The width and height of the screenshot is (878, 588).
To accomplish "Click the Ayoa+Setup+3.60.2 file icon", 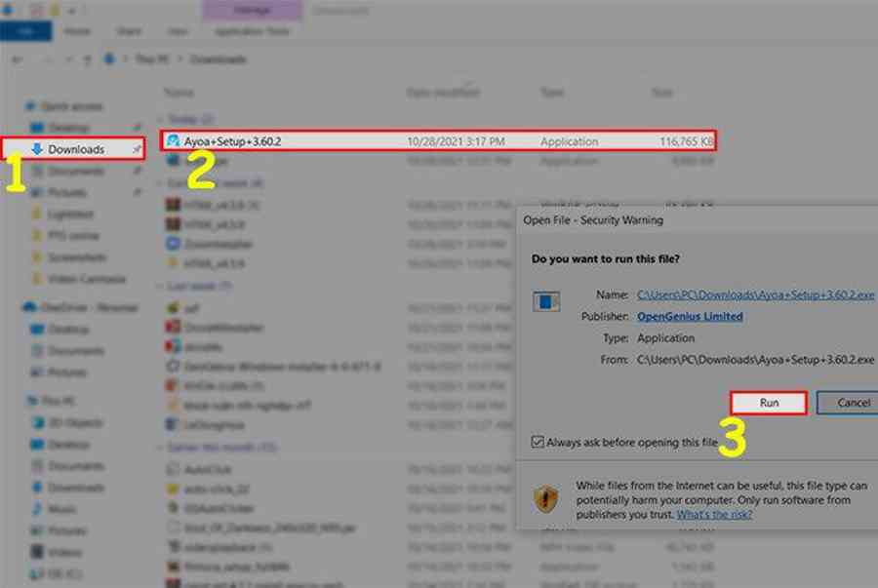I will [x=173, y=141].
